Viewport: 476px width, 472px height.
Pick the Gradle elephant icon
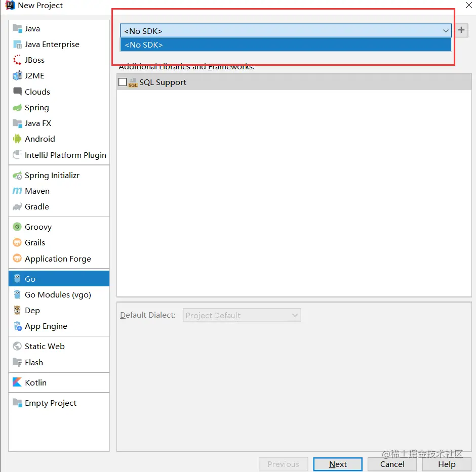(17, 207)
